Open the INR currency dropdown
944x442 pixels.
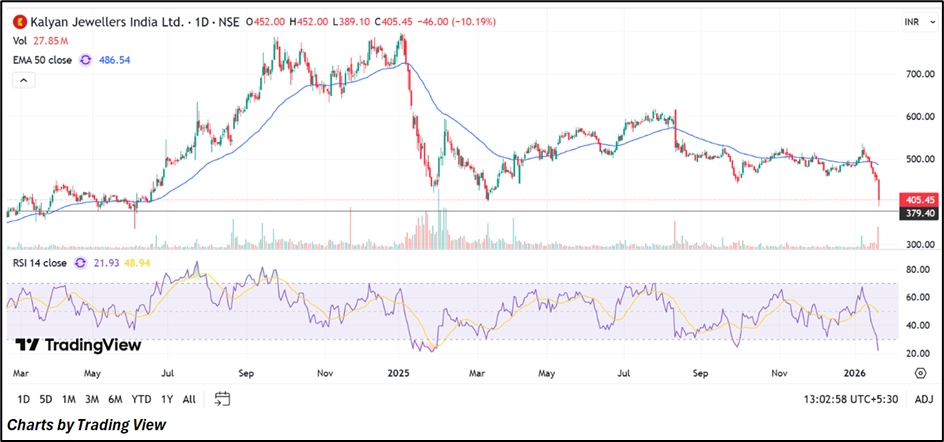pos(910,21)
